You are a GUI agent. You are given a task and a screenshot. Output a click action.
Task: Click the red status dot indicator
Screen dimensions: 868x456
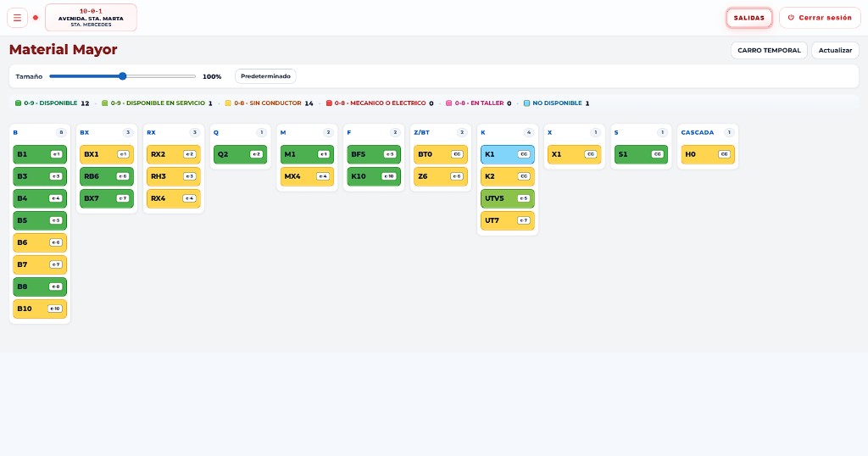36,18
